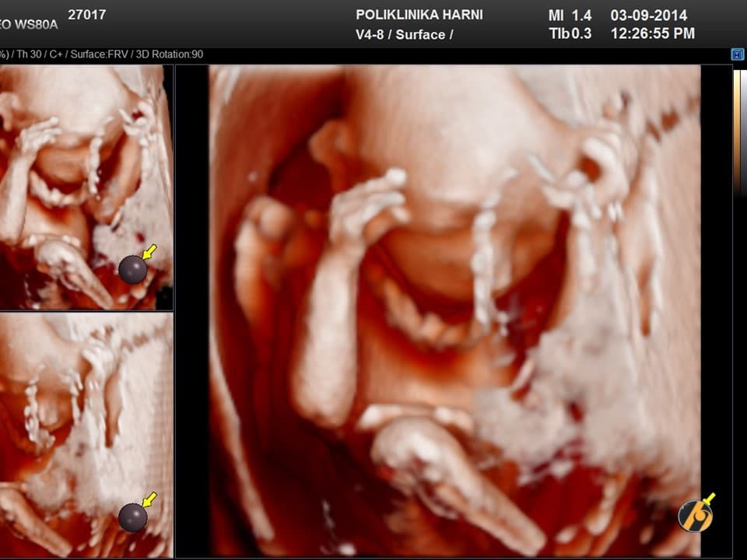Click the TIb 0.3 indicator

point(570,33)
